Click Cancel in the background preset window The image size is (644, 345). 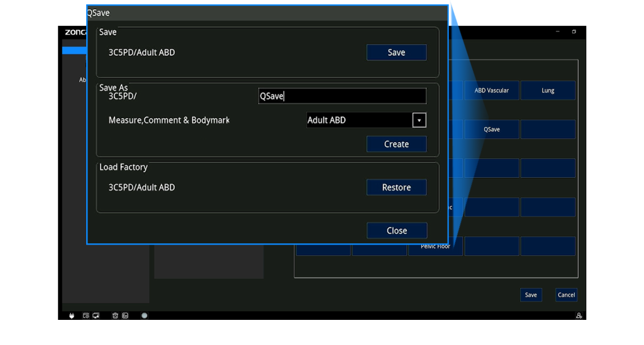click(566, 295)
